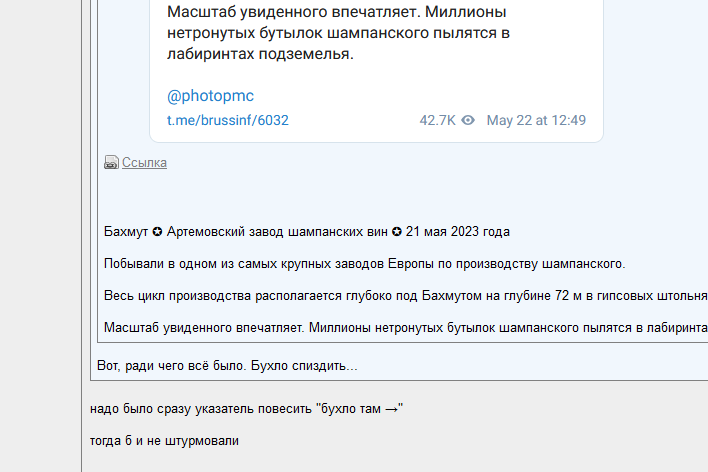Click the star symbol before 21 мая

pos(396,232)
